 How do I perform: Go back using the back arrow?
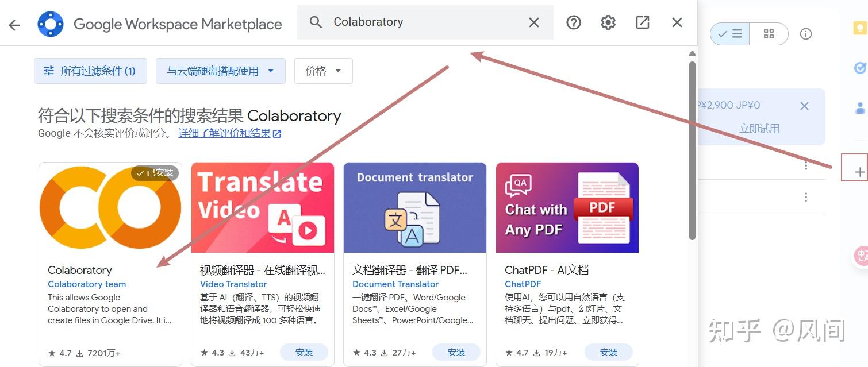[14, 24]
